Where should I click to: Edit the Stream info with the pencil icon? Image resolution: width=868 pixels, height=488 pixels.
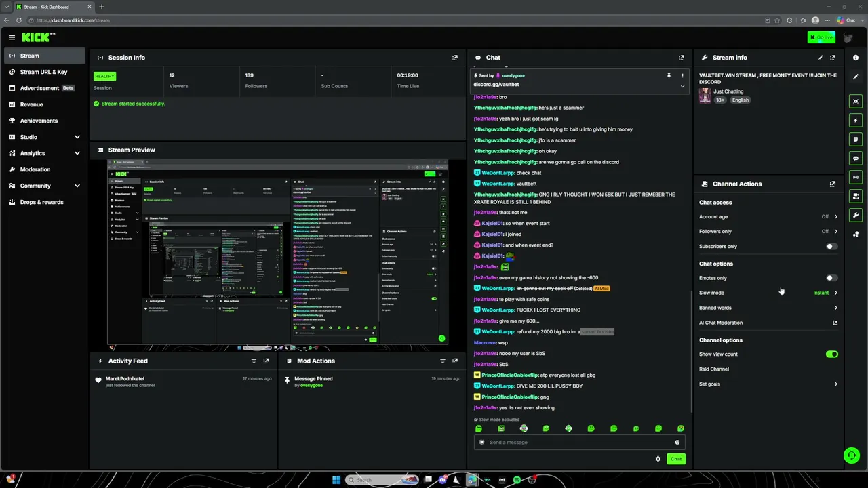(821, 58)
